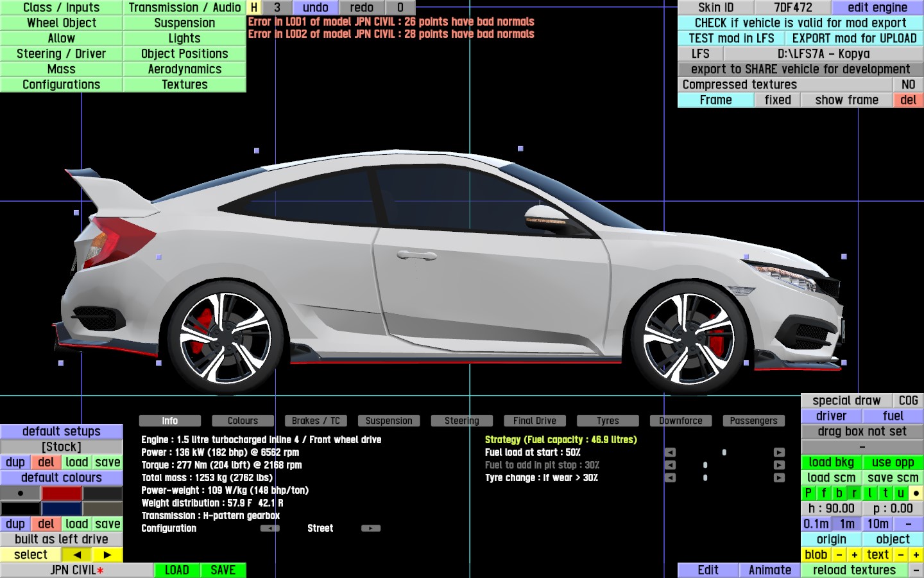924x578 pixels.
Task: Open Aerodynamics menu
Action: (x=185, y=69)
